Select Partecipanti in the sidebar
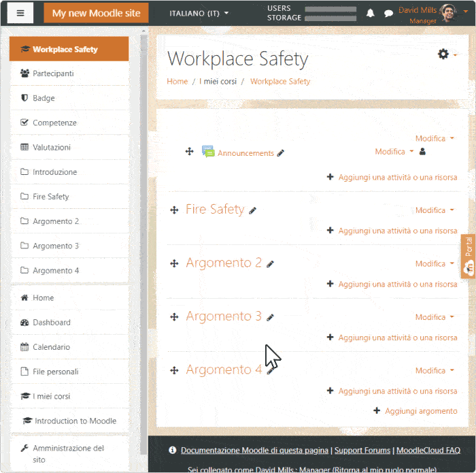Screen dimensions: 476x473 [53, 74]
